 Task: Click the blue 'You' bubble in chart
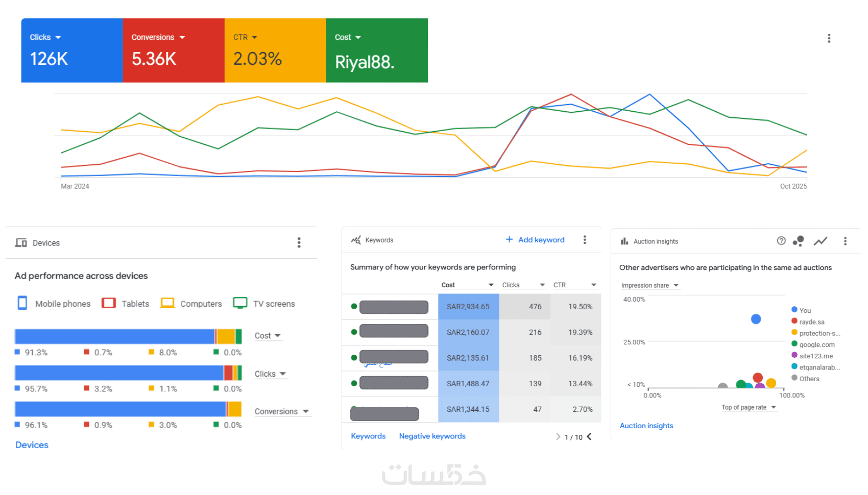[756, 319]
